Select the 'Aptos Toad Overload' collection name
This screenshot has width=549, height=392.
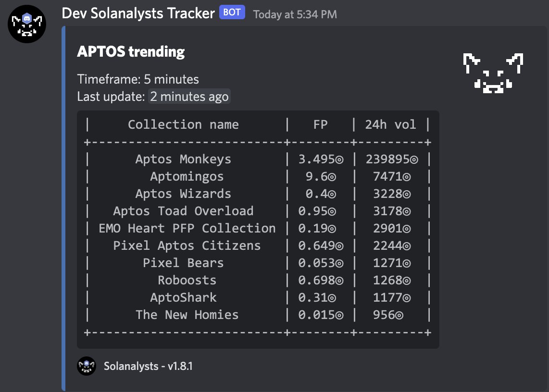tap(183, 211)
